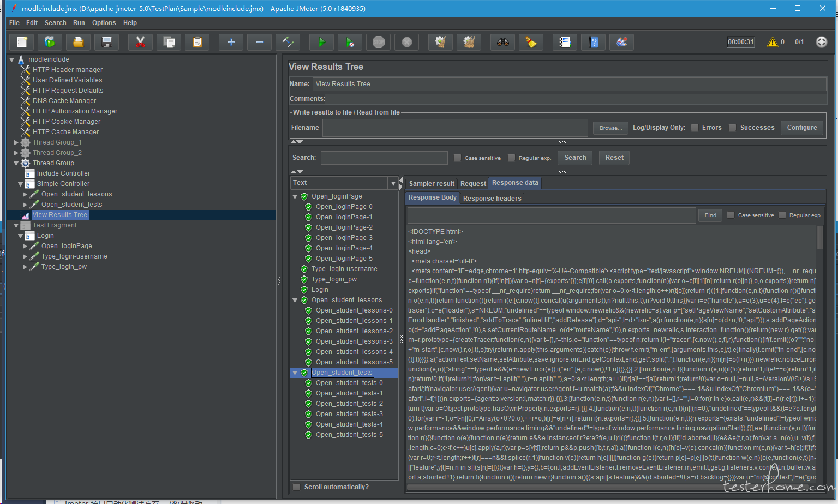
Task: Collapse Open_student_lessons result node
Action: [295, 300]
